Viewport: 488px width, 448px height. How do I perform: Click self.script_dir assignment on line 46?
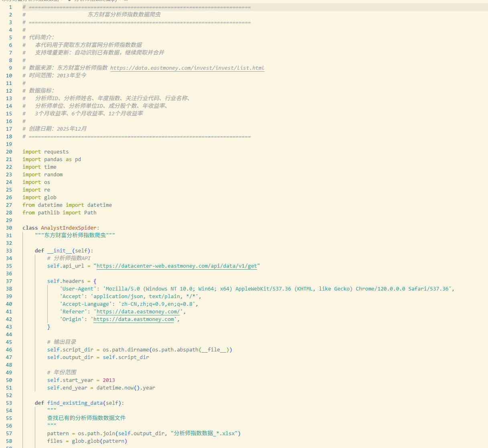pos(140,349)
